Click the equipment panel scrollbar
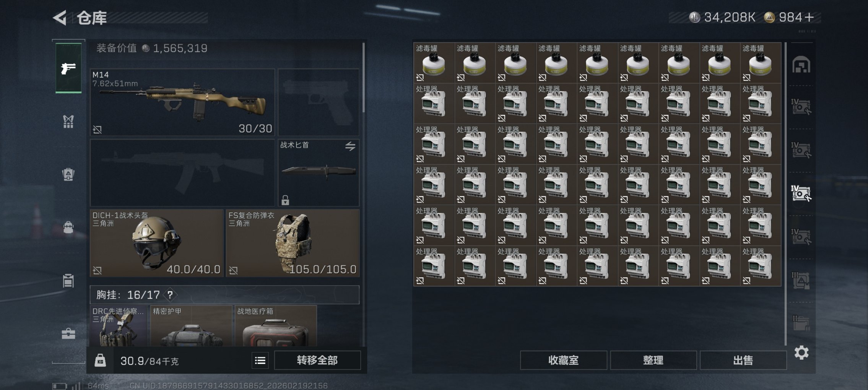This screenshot has width=868, height=390. 363,78
